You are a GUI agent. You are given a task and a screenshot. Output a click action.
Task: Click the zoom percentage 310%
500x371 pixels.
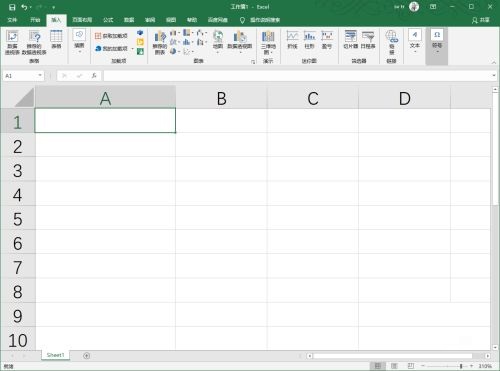(485, 366)
